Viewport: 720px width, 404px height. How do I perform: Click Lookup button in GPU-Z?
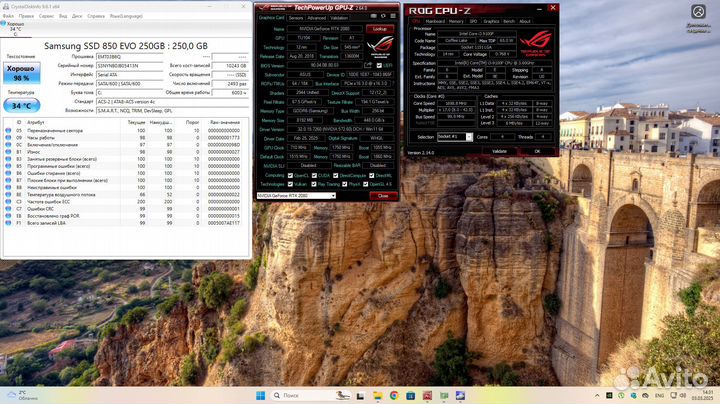click(380, 29)
